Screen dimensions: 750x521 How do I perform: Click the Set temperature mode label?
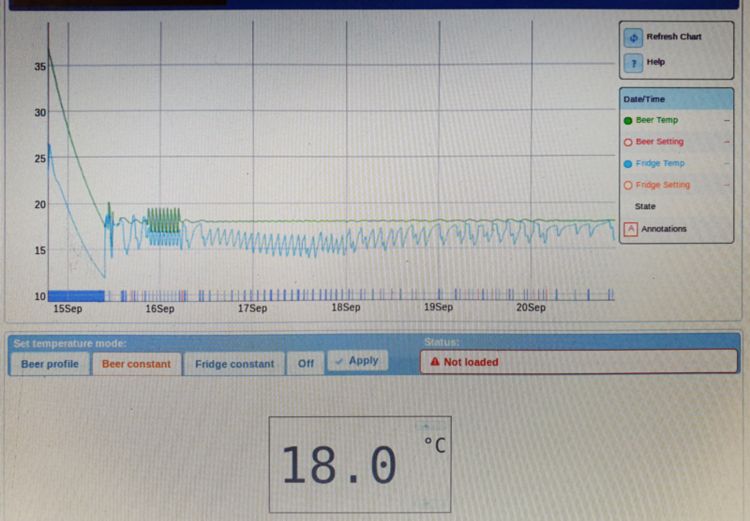[x=70, y=344]
